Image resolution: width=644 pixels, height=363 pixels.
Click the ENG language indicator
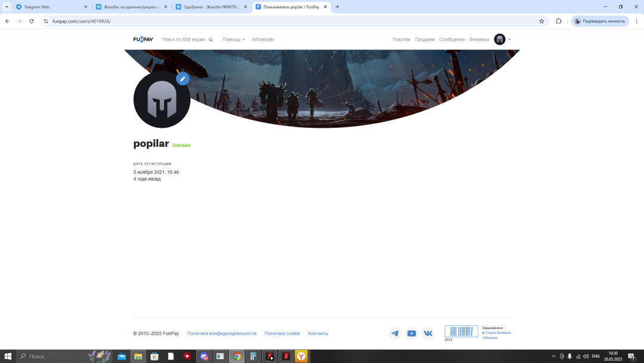596,356
